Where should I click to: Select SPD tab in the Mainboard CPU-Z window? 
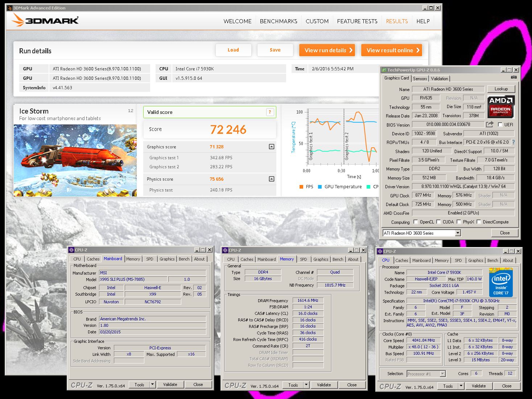150,259
